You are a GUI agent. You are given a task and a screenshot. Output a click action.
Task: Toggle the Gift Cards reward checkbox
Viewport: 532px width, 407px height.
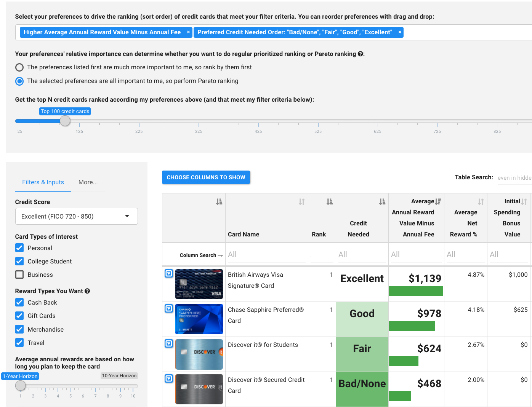coord(19,316)
